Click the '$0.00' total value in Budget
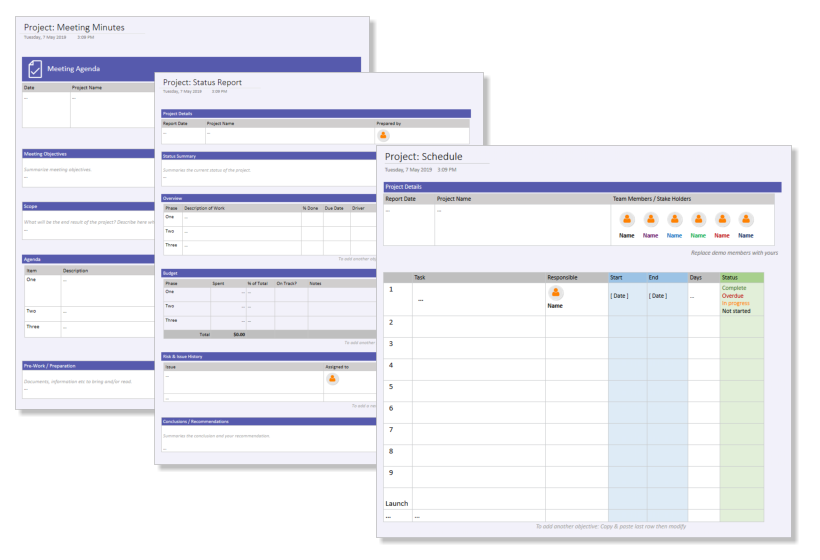This screenshot has height=560, width=820. tap(239, 334)
